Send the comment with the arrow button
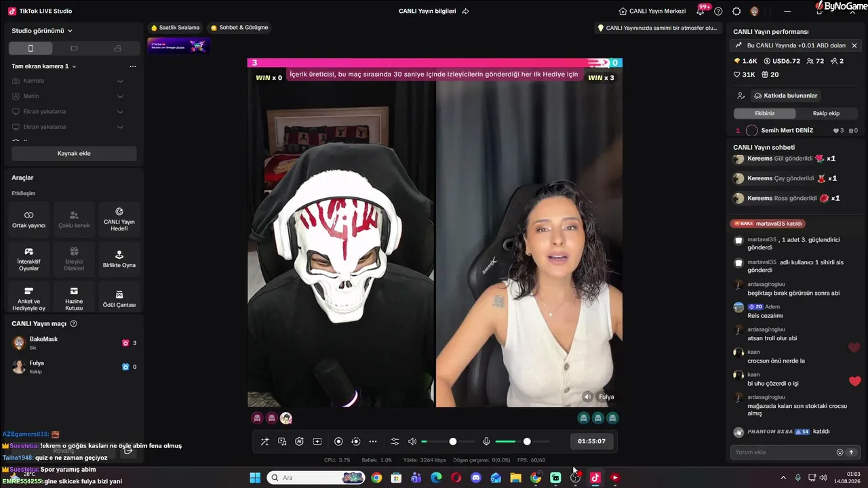This screenshot has width=868, height=488. coord(852,452)
